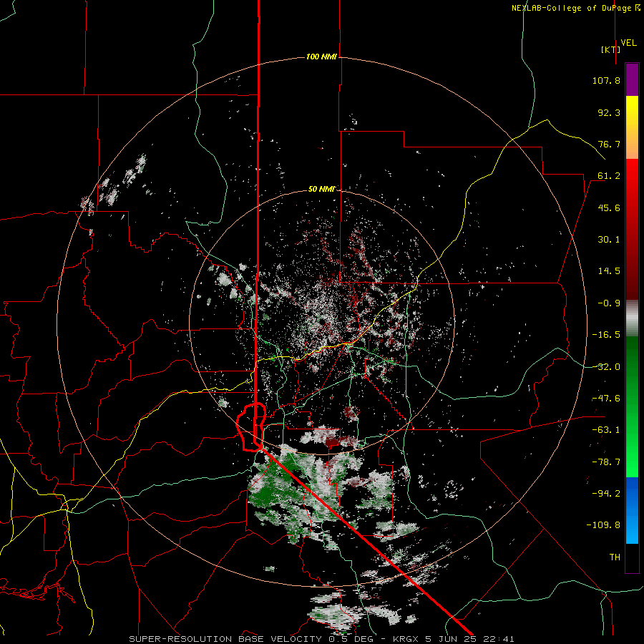Pick the green segment of the color bar
This screenshot has width=644, height=644.
[x=632, y=406]
